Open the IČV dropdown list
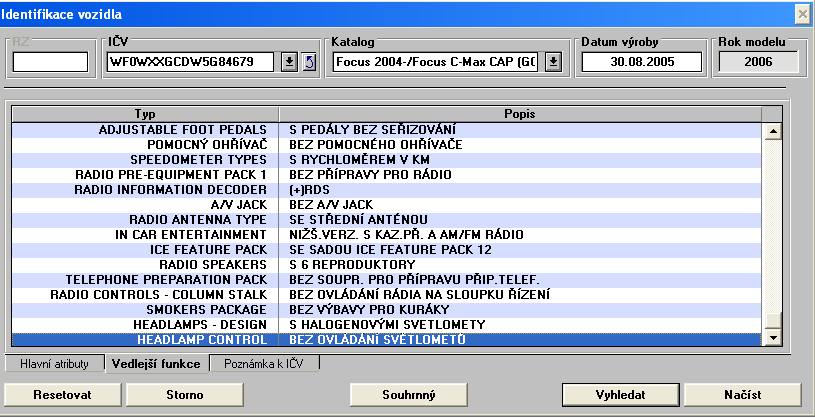 click(x=289, y=62)
